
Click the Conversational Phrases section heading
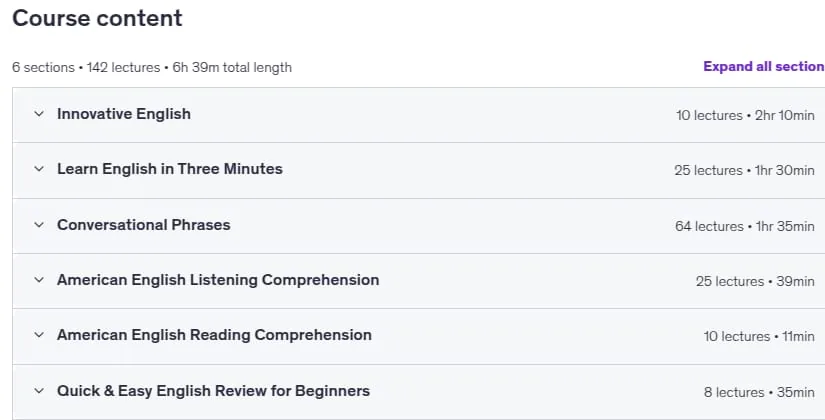(x=144, y=225)
